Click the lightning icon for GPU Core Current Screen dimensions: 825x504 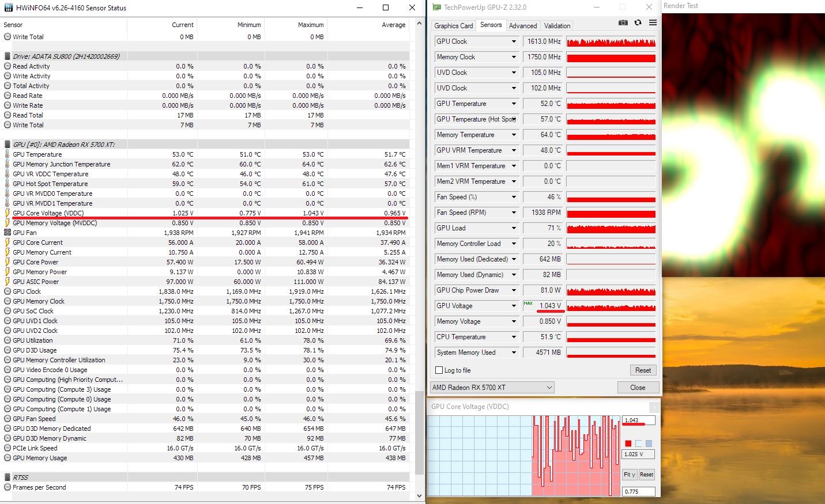point(7,242)
